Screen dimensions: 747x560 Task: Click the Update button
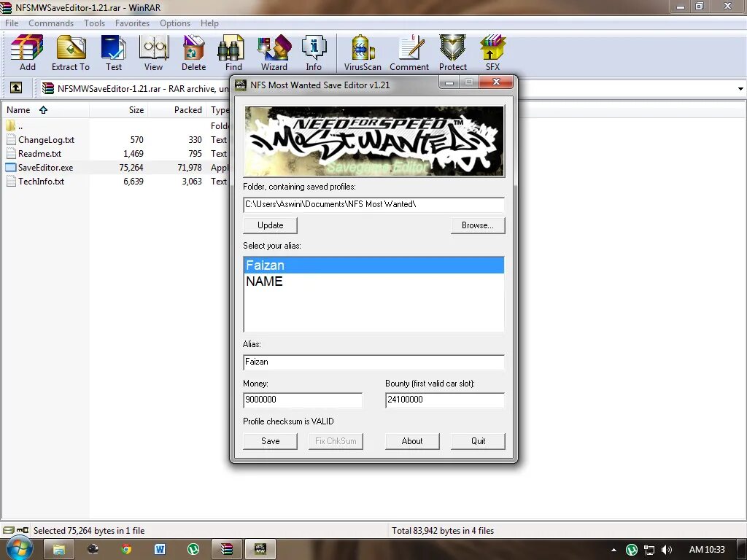coord(270,225)
